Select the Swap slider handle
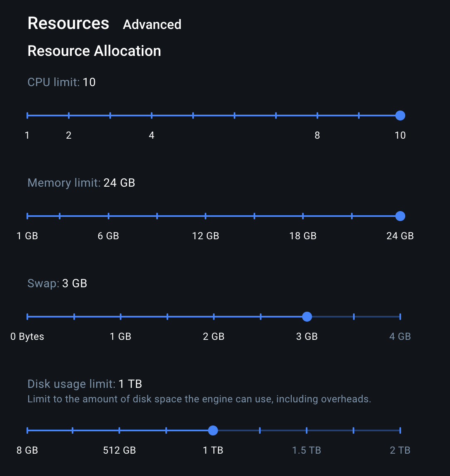The width and height of the screenshot is (450, 476). 307,317
